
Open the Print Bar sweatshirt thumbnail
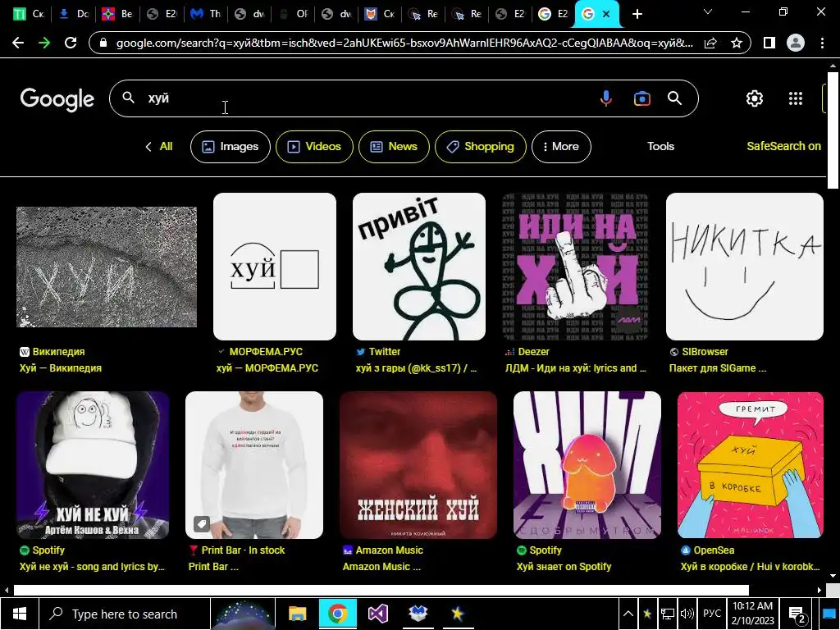[254, 465]
